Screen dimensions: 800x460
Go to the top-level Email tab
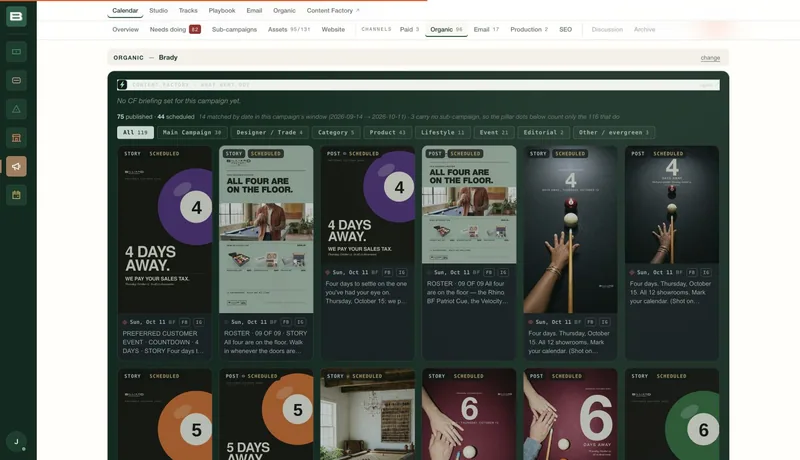[254, 10]
